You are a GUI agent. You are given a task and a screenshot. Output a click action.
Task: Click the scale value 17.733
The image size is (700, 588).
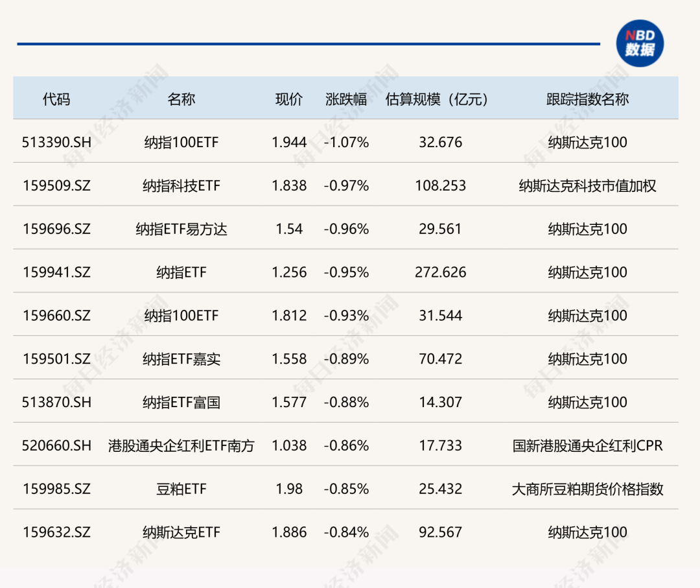(x=440, y=445)
